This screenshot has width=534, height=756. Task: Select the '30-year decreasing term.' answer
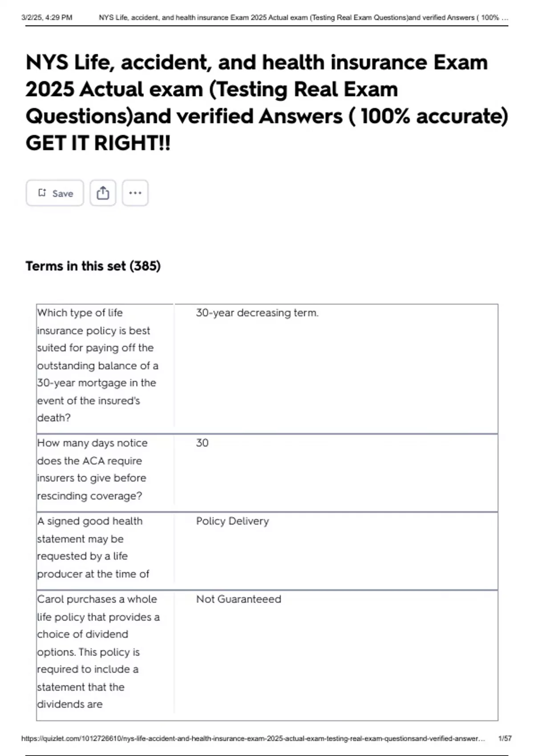pos(257,313)
